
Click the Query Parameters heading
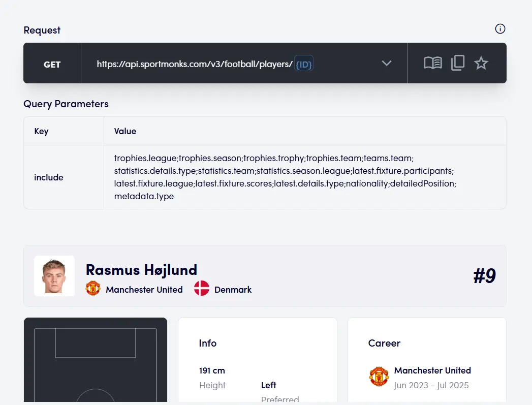pyautogui.click(x=66, y=104)
